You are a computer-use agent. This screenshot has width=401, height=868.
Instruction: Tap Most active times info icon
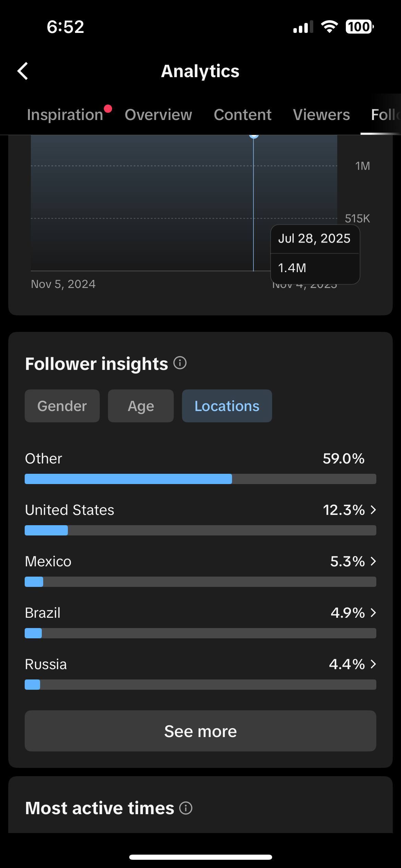click(186, 808)
